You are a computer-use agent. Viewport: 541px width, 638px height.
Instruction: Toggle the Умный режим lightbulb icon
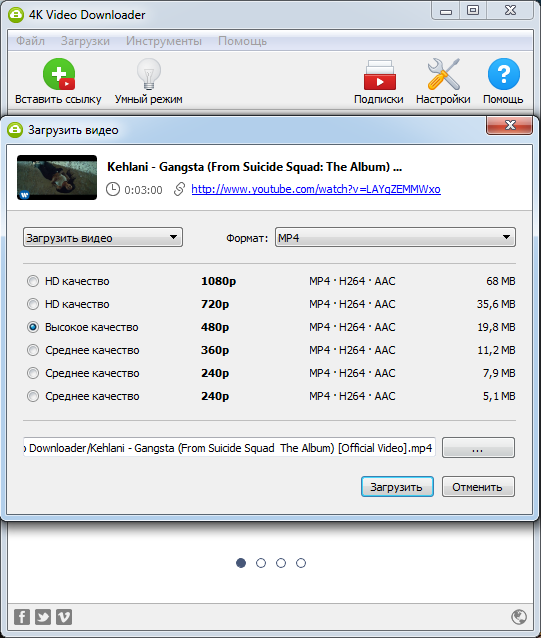(149, 74)
